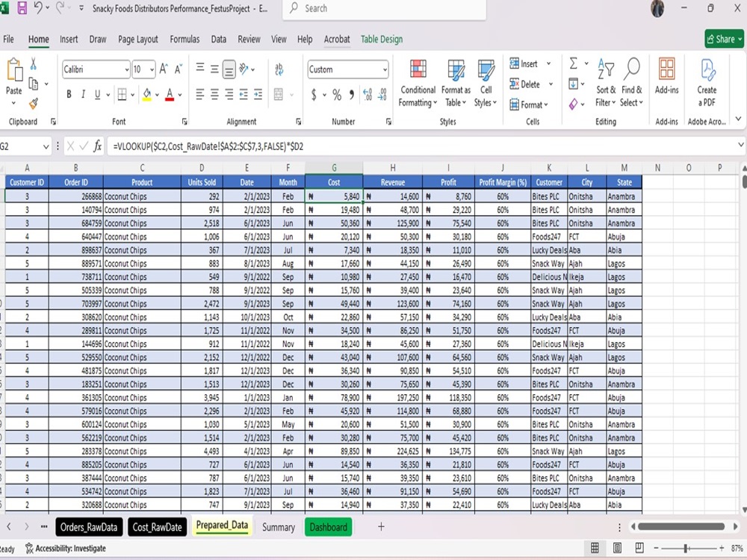Click Increase Indent icon
The image size is (747, 560).
[x=258, y=94]
